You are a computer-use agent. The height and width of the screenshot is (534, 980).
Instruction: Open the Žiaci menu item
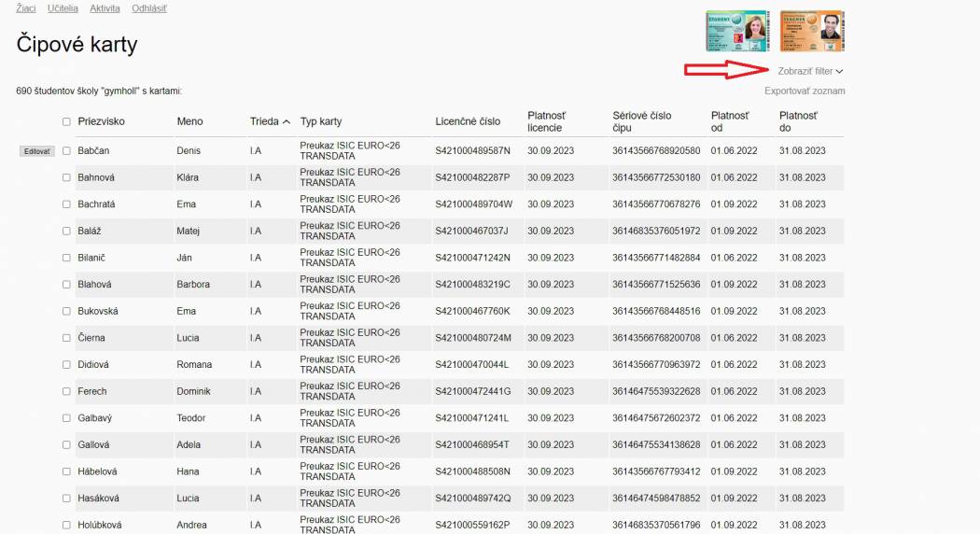26,8
